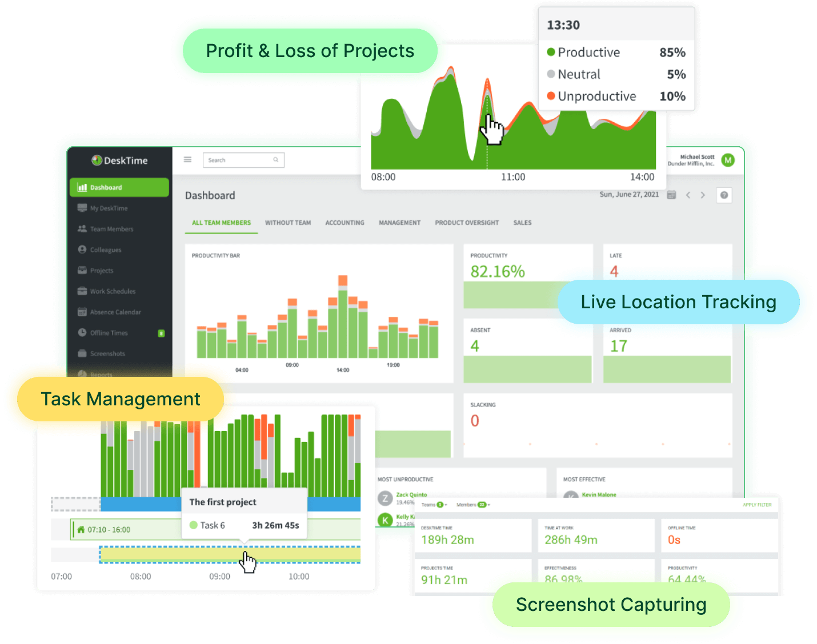This screenshot has height=644, width=817.
Task: Click the DeskTime logo in the sidebar
Action: [x=119, y=160]
